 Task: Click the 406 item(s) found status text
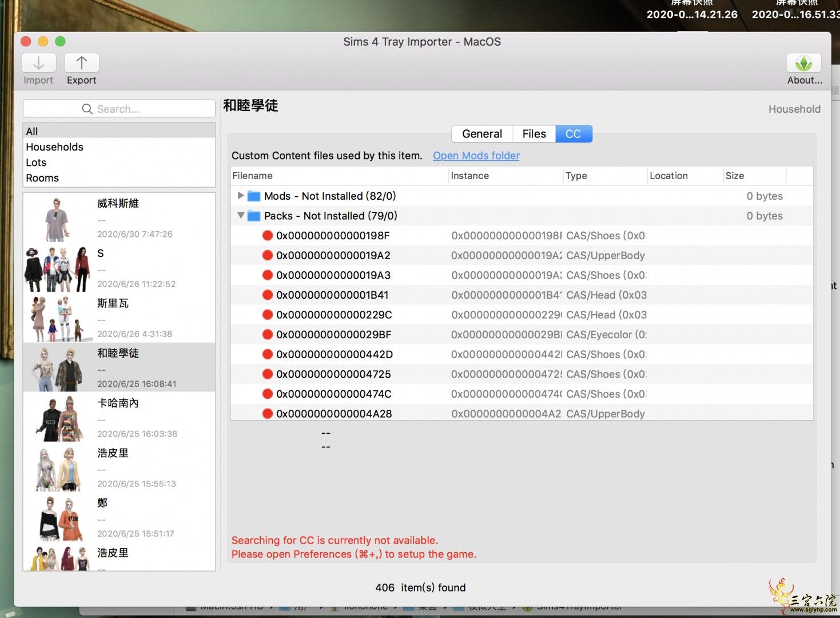click(x=420, y=588)
